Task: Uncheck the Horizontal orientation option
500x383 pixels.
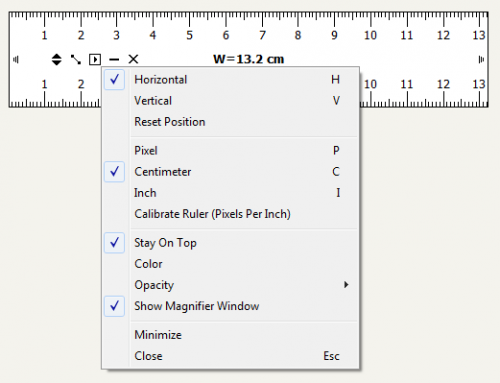Action: [x=114, y=80]
